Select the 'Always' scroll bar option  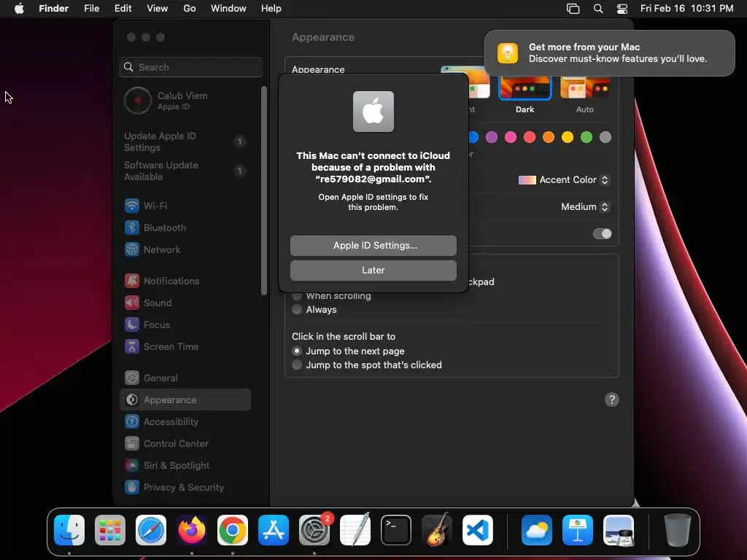click(x=297, y=309)
